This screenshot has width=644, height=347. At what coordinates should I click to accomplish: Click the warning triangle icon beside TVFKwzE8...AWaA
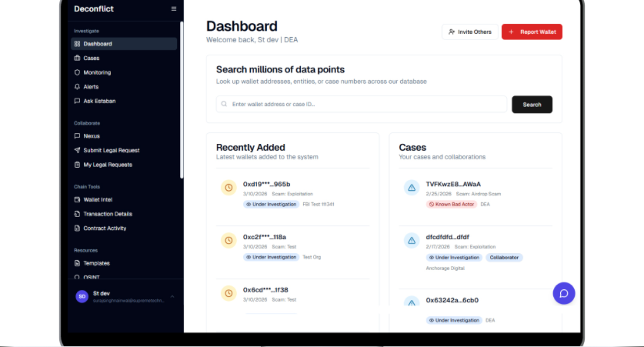click(x=411, y=188)
